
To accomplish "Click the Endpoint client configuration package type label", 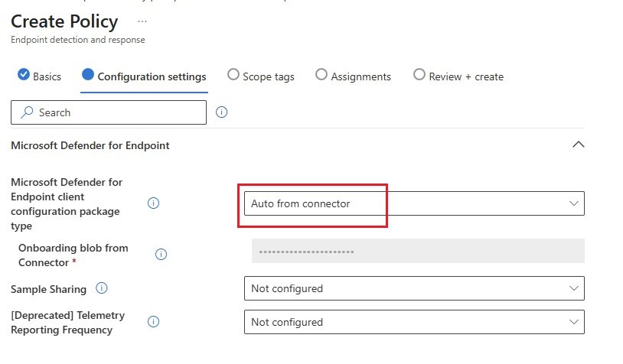I will coord(67,204).
